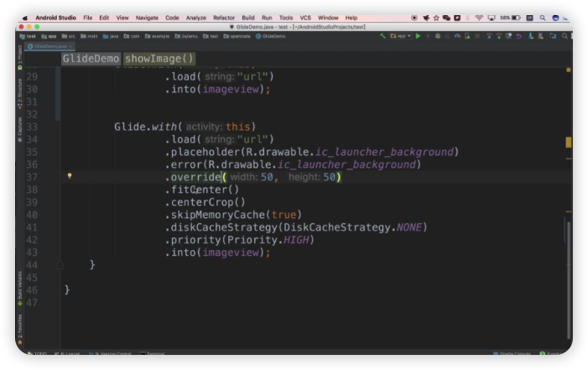Click the 'test' project breadcrumb
Screen dimensions: 588x370
point(29,36)
